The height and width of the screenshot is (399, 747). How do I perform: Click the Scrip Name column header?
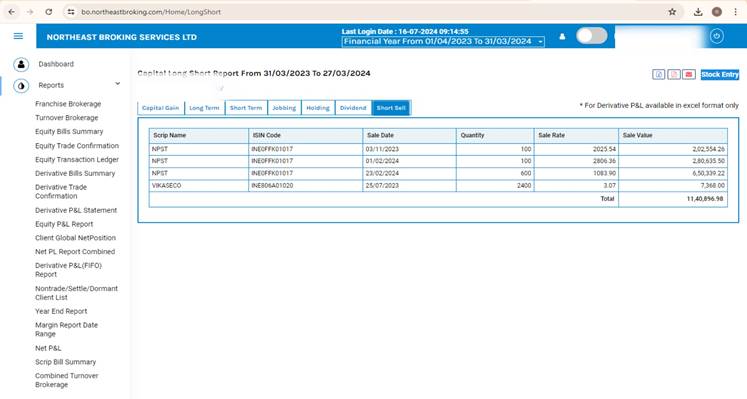tap(199, 135)
